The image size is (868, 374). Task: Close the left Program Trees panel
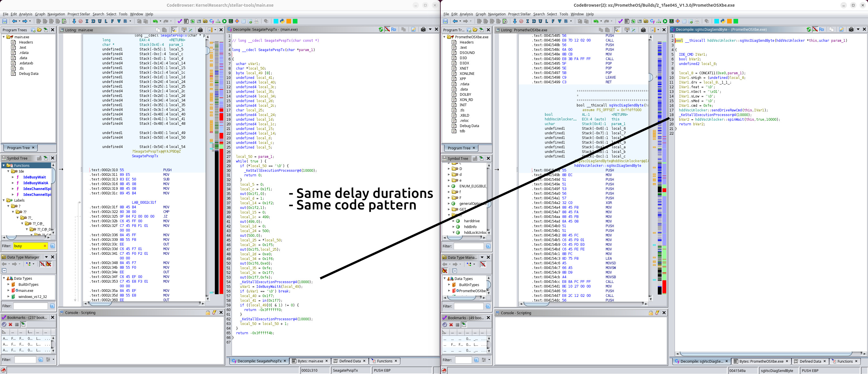52,30
